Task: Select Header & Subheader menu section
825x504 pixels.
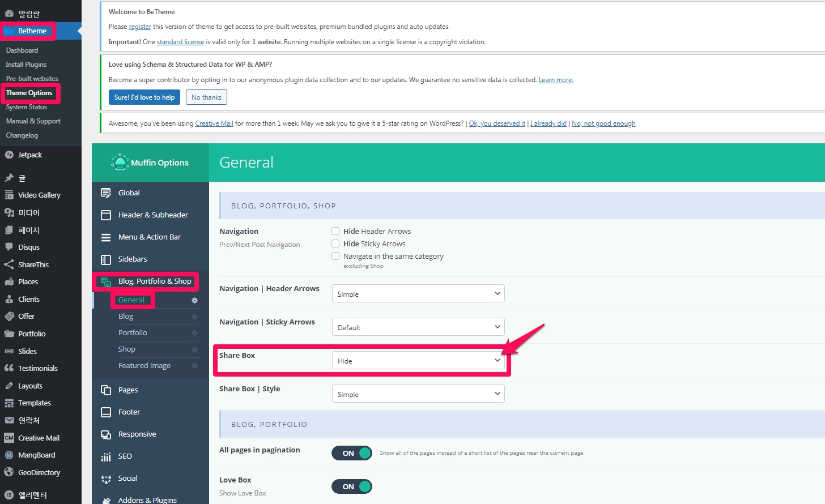Action: pyautogui.click(x=152, y=215)
